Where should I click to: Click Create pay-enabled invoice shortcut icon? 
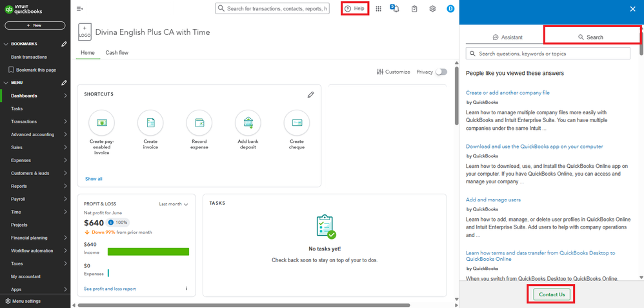[x=101, y=123]
